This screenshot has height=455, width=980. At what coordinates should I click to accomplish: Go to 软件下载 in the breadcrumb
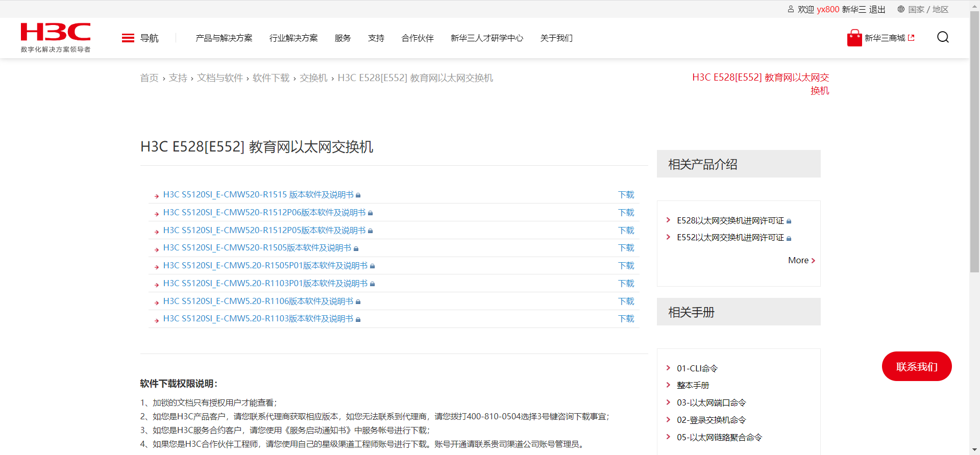pyautogui.click(x=271, y=78)
